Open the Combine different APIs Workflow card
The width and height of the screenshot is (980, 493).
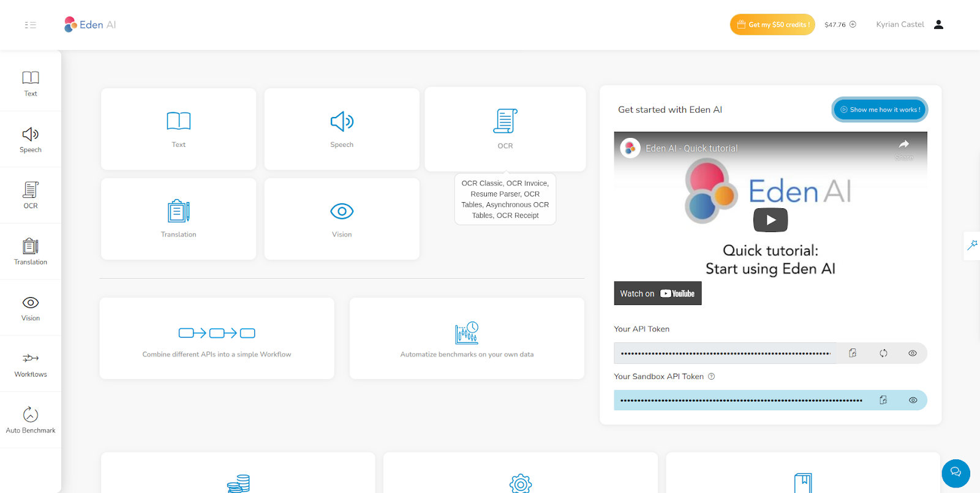[x=217, y=338]
